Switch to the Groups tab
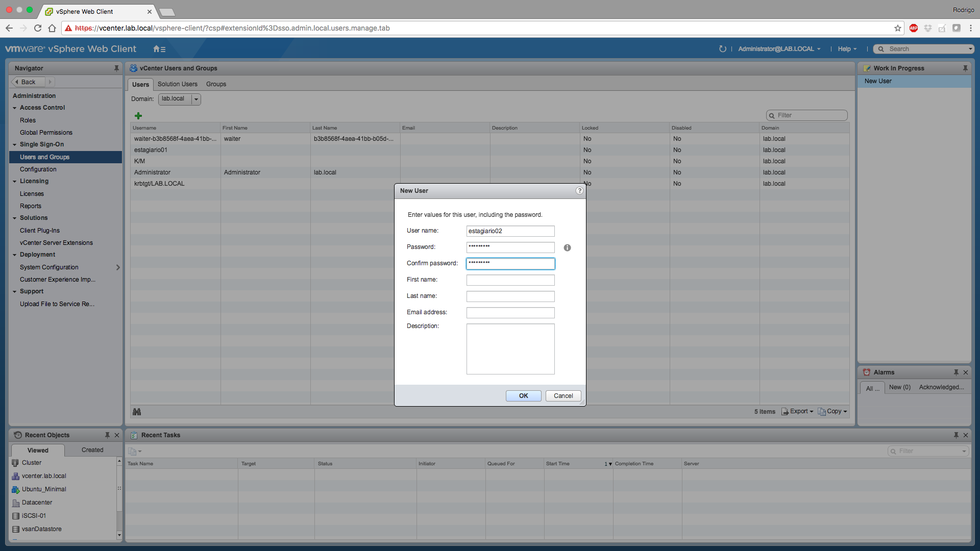 pos(216,84)
